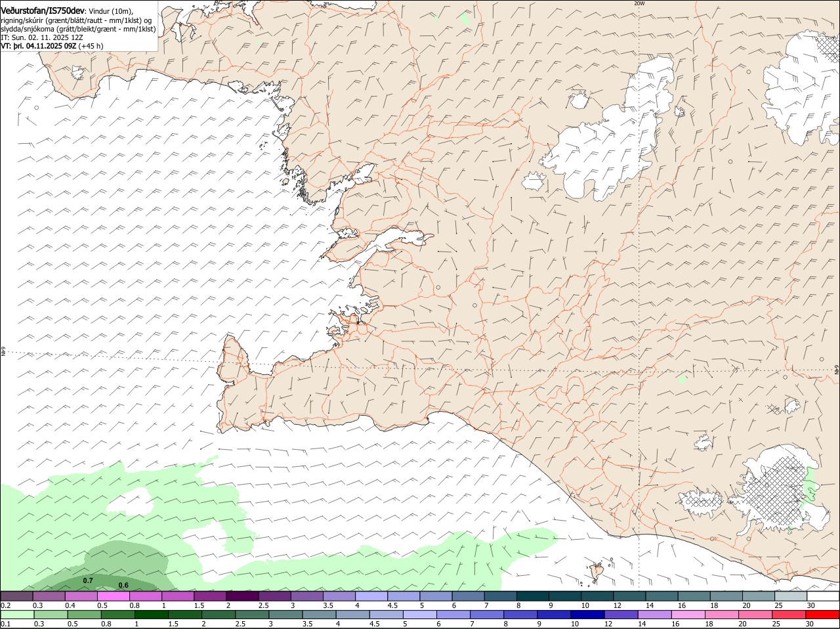Click the 0.6 precipitation contour label
The image size is (840, 629).
123,585
